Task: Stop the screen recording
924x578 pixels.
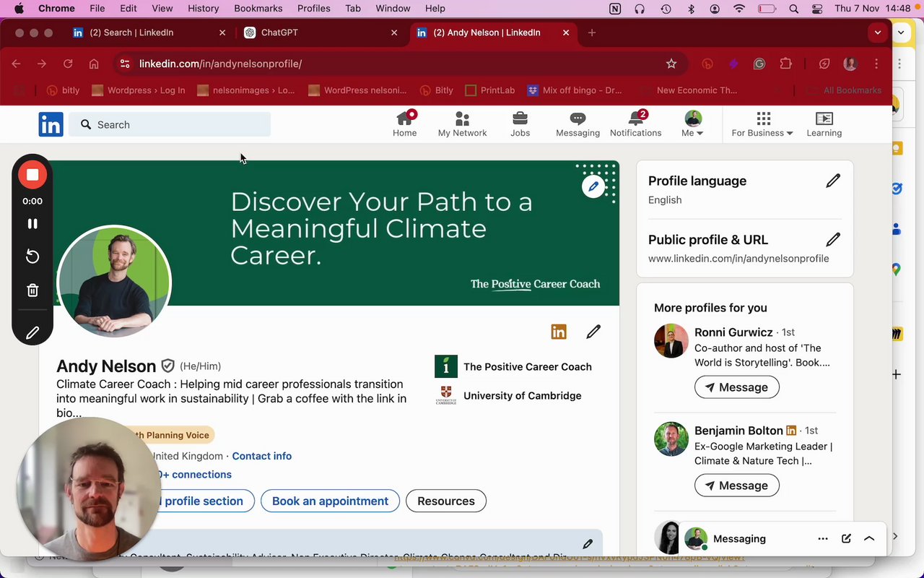Action: tap(32, 175)
